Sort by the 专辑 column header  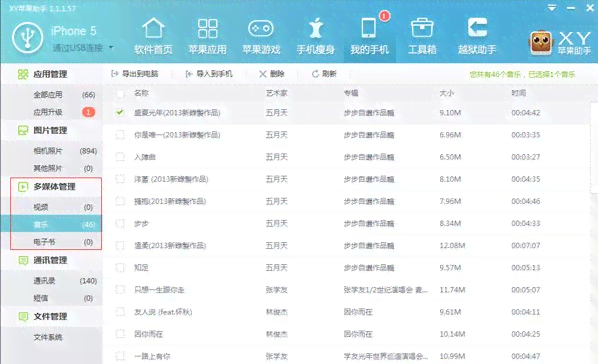[351, 93]
